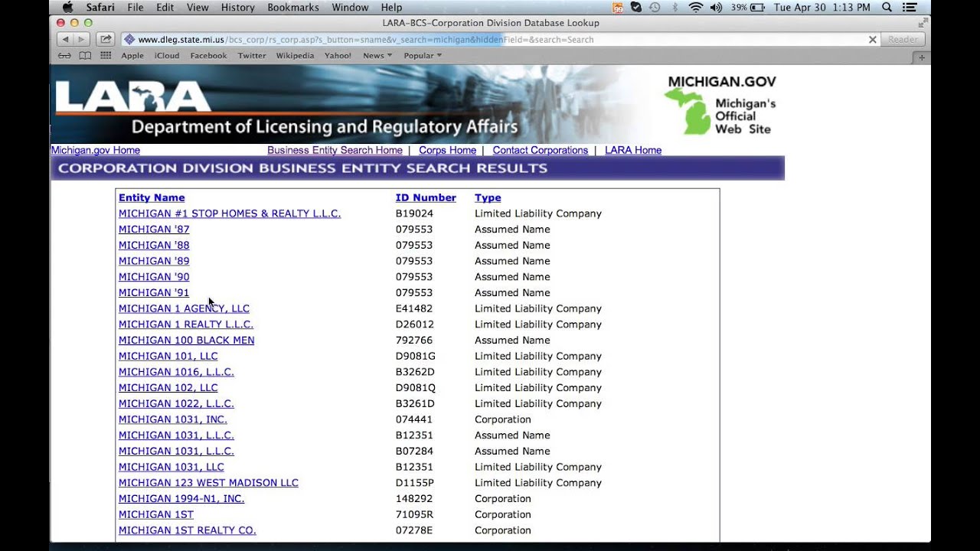
Task: Click the Share button in toolbar
Action: click(x=106, y=39)
